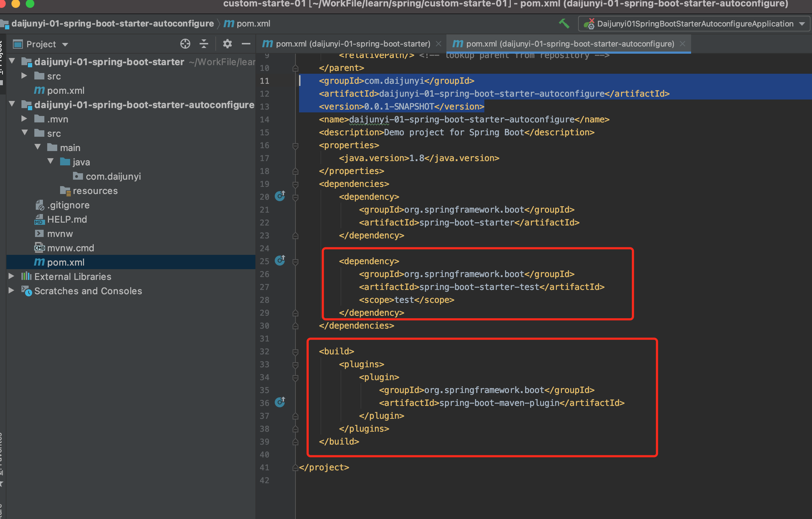Fold the plugins block at line 33
812x519 pixels.
(x=295, y=365)
